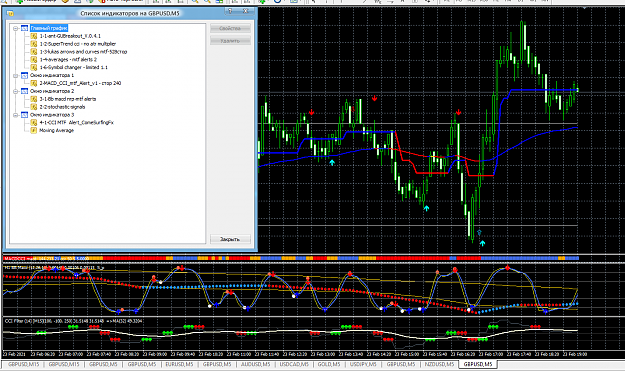Select 3-1-8b macd nrp mtf alerts row
This screenshot has width=625, height=371.
68,99
